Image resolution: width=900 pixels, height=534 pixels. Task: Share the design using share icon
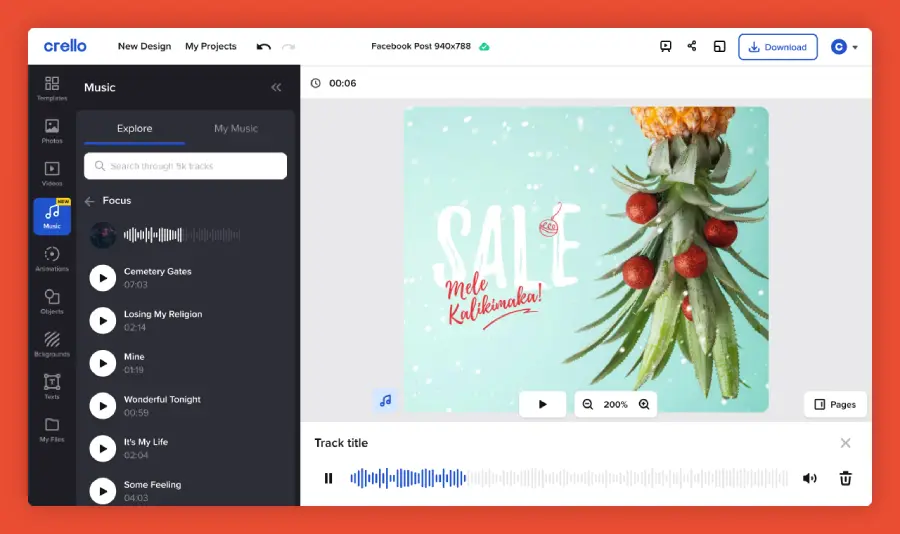(x=692, y=46)
